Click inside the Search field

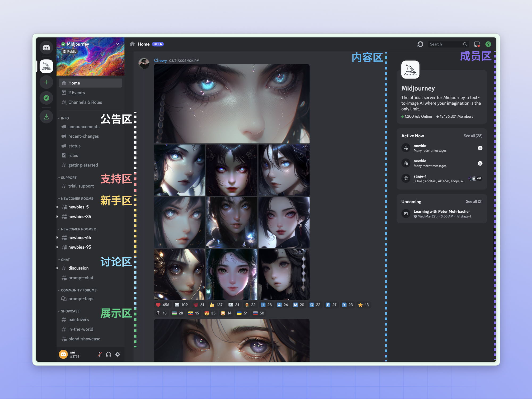447,44
